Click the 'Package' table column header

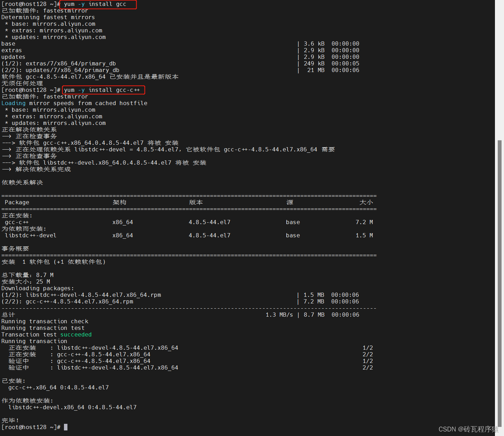tap(17, 203)
